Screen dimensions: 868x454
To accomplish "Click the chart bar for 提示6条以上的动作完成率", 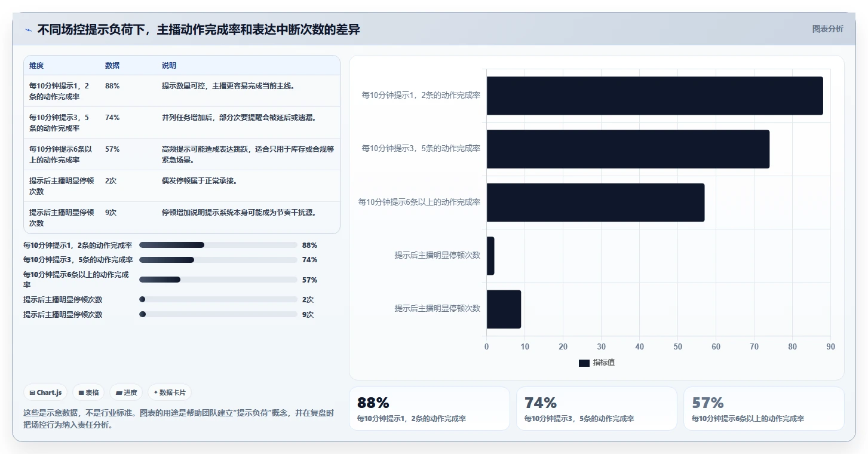I will [x=596, y=203].
